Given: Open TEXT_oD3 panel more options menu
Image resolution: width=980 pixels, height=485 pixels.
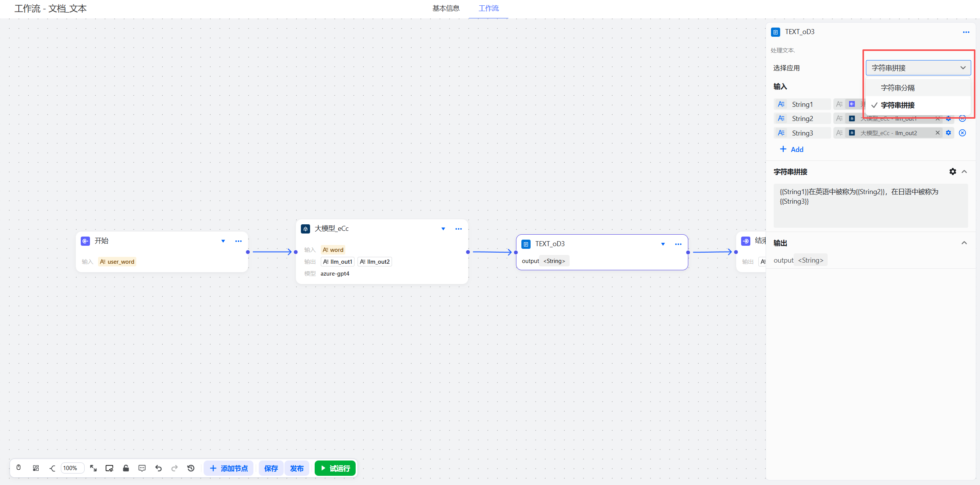Looking at the screenshot, I should (966, 32).
